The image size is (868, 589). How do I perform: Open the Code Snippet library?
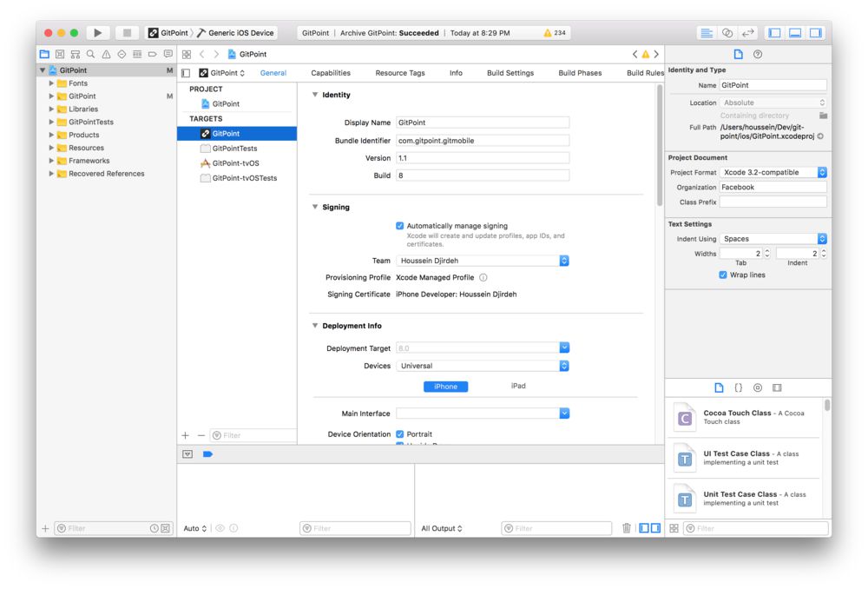click(739, 387)
